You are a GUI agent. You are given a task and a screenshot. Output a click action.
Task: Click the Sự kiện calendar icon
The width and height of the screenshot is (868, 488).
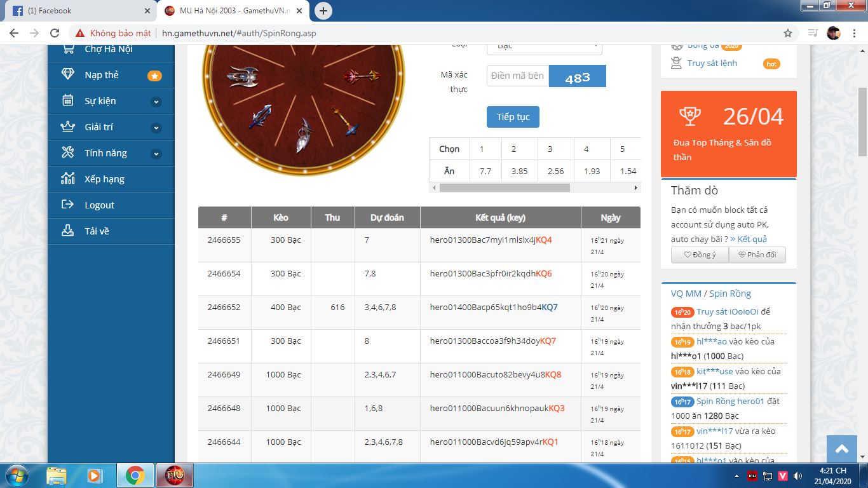[x=68, y=100]
